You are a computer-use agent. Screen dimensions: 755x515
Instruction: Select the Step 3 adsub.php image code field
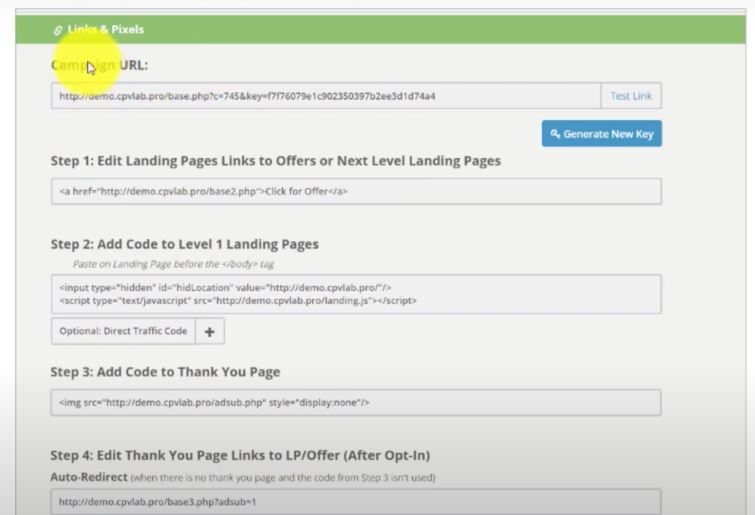coord(356,402)
